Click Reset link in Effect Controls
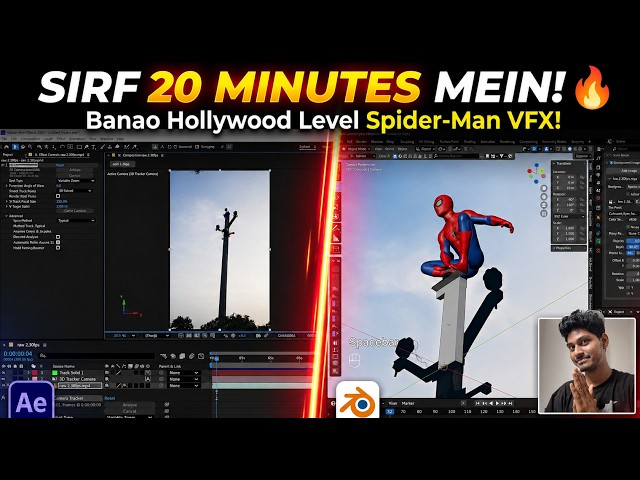Screen dimensions: 640x480 point(60,165)
